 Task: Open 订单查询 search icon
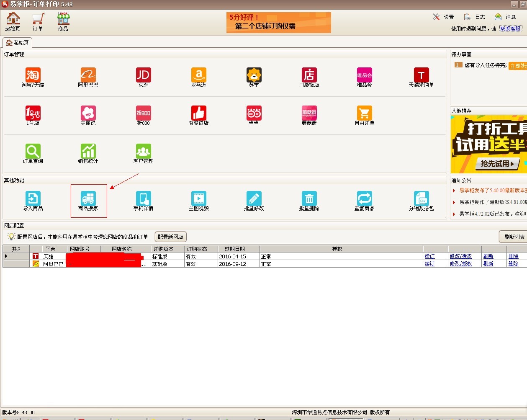coord(33,154)
